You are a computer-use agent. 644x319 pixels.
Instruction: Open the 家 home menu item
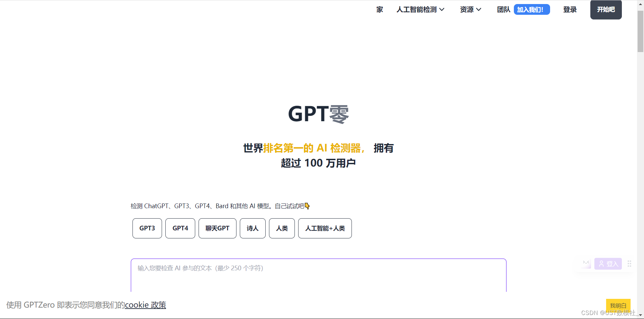(379, 10)
